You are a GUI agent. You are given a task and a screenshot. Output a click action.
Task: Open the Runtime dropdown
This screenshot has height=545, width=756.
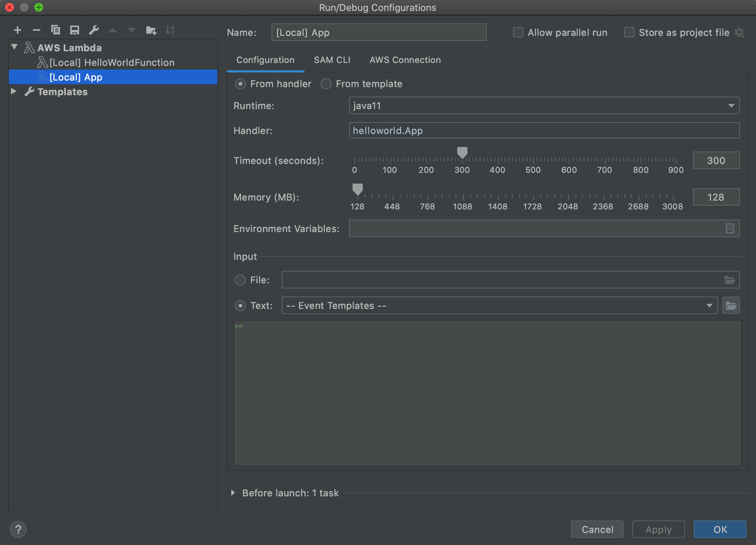point(731,105)
